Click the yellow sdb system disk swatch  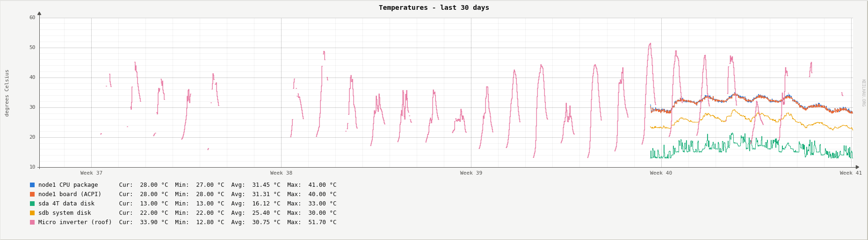32,213
